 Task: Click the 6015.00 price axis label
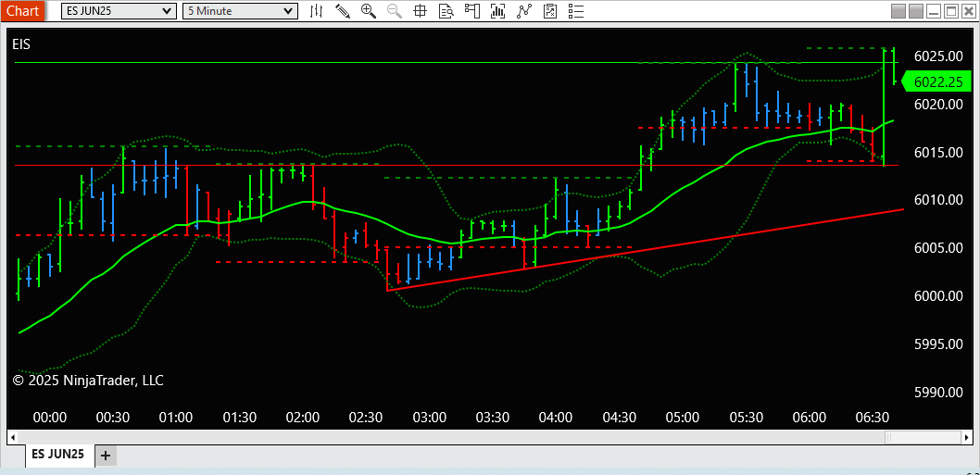pos(938,153)
